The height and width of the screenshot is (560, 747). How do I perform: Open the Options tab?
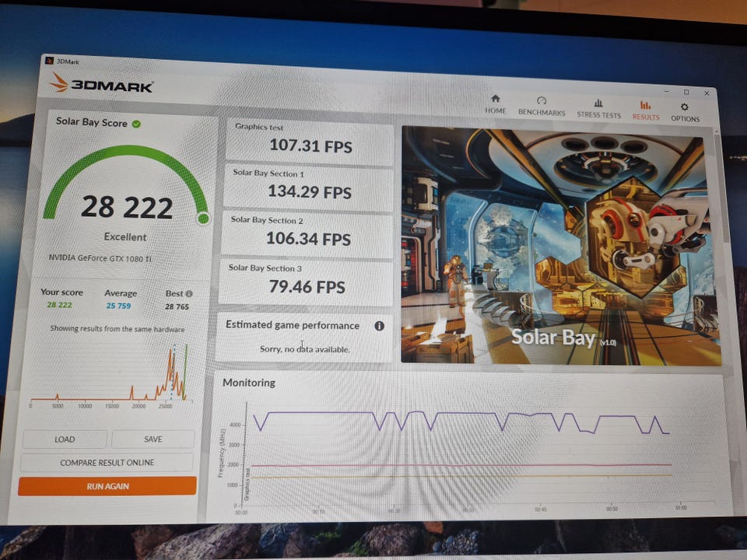[x=685, y=112]
